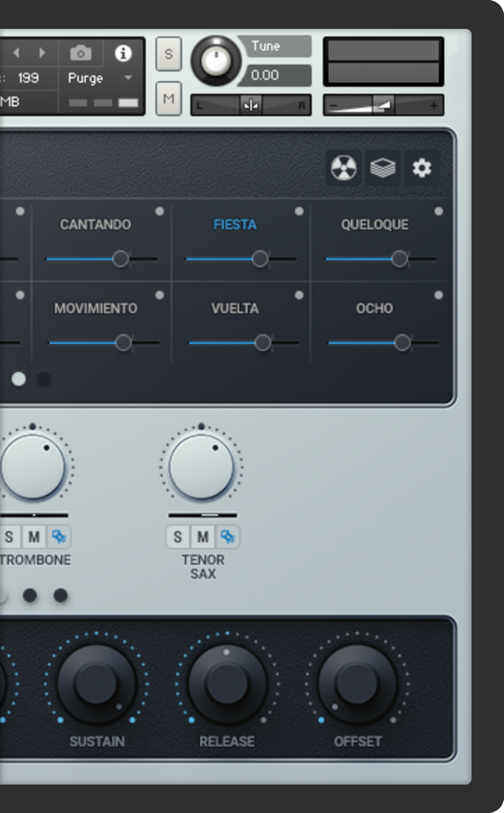
Task: Toggle the corner dot of the VUELTA cell
Action: click(x=299, y=295)
